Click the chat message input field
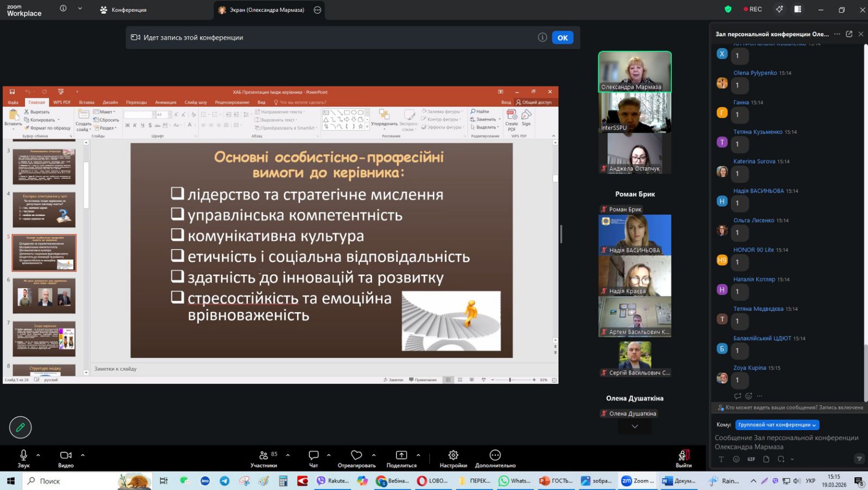868x490 pixels. 786,442
